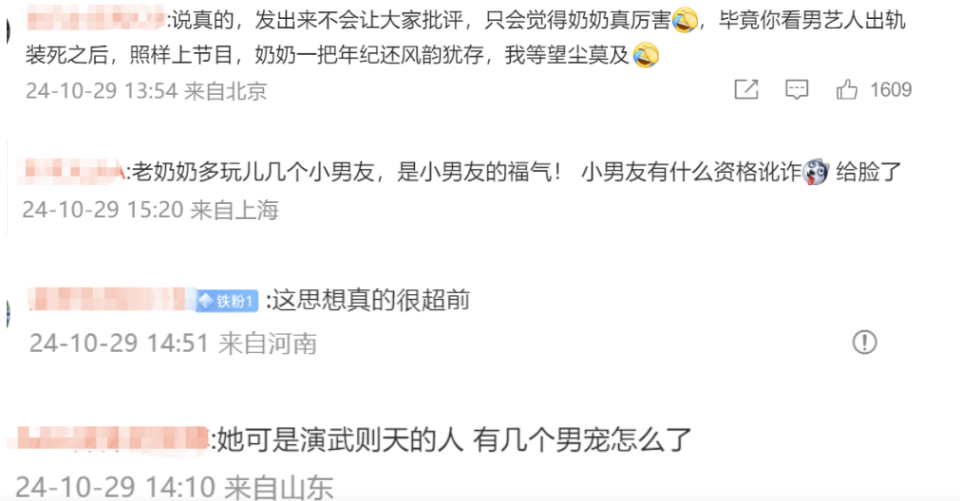This screenshot has height=501, width=960.
Task: Click the crying-laughing emoji after 真厉害
Action: tap(684, 21)
